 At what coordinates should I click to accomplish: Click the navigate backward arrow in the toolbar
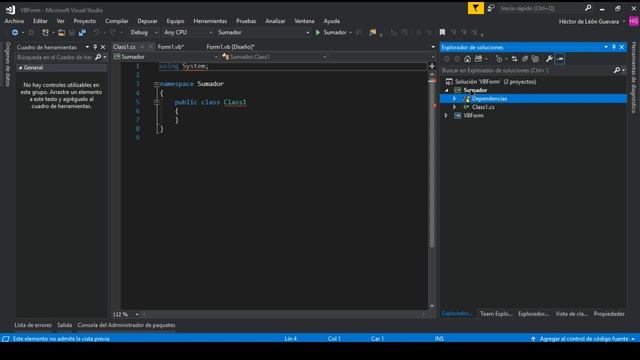coord(15,32)
